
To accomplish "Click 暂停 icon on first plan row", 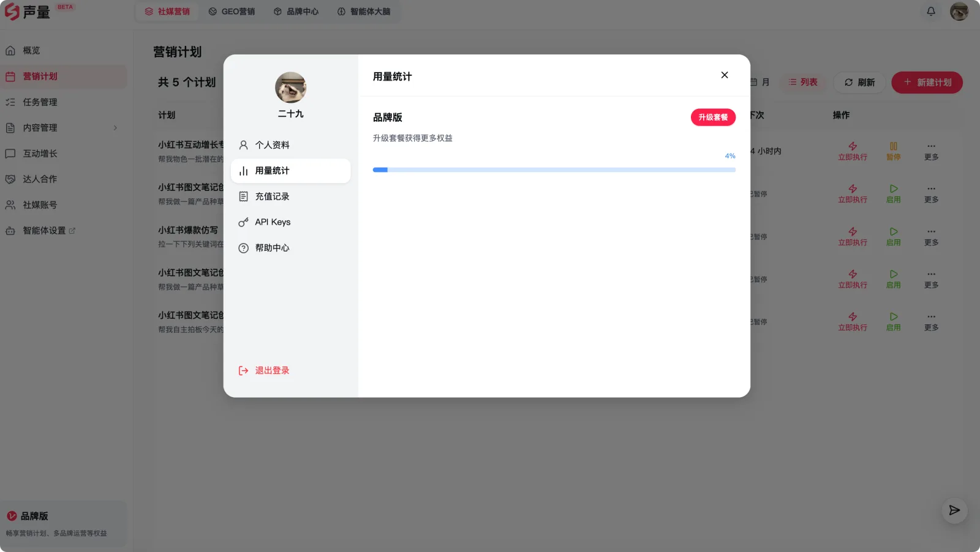I will [894, 151].
